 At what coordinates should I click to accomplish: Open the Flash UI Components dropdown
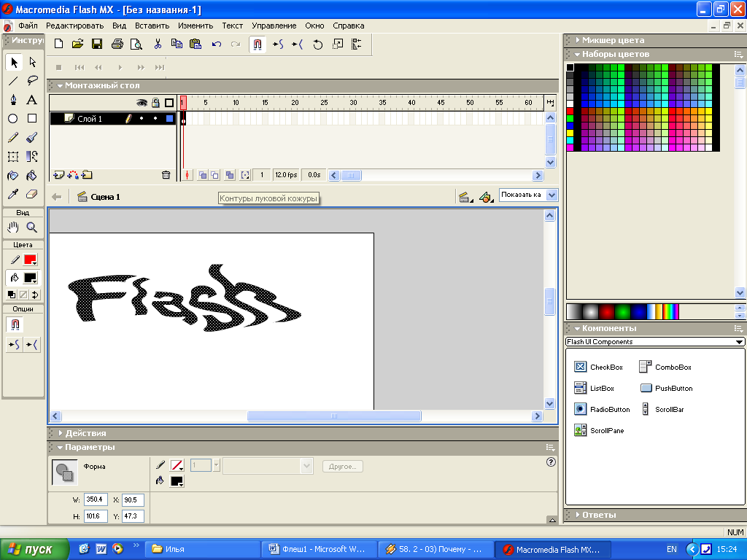pyautogui.click(x=655, y=342)
